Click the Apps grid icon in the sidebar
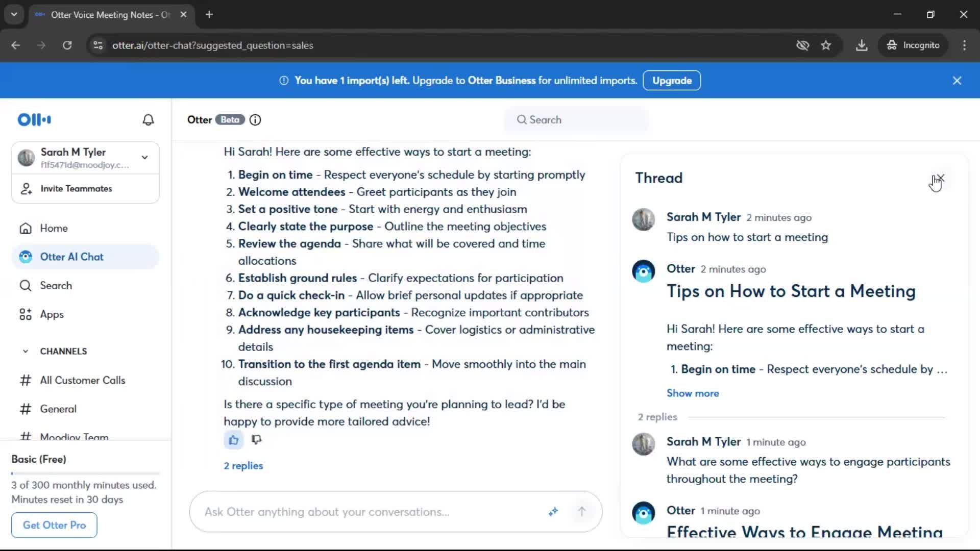Image resolution: width=980 pixels, height=551 pixels. click(26, 314)
